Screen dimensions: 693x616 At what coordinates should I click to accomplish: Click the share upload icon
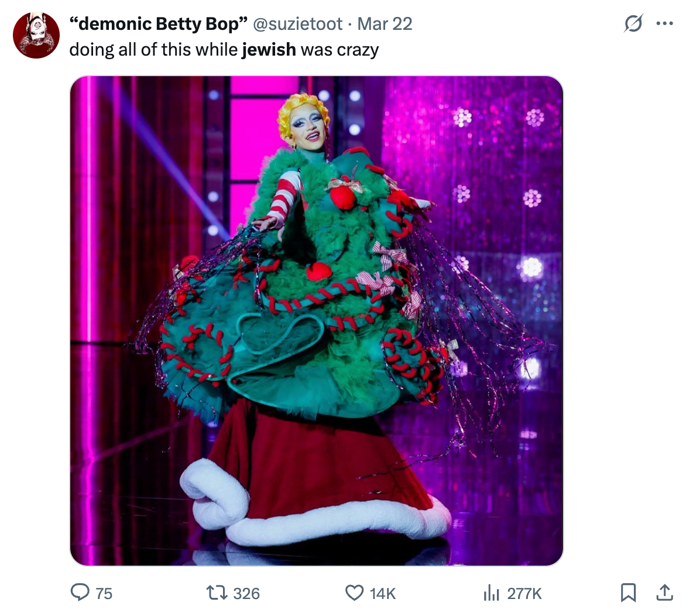(x=664, y=593)
